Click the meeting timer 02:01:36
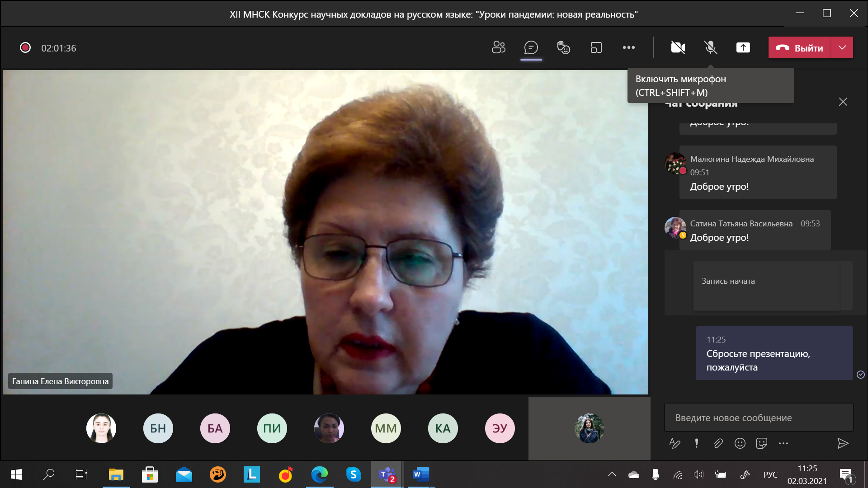 click(x=59, y=48)
